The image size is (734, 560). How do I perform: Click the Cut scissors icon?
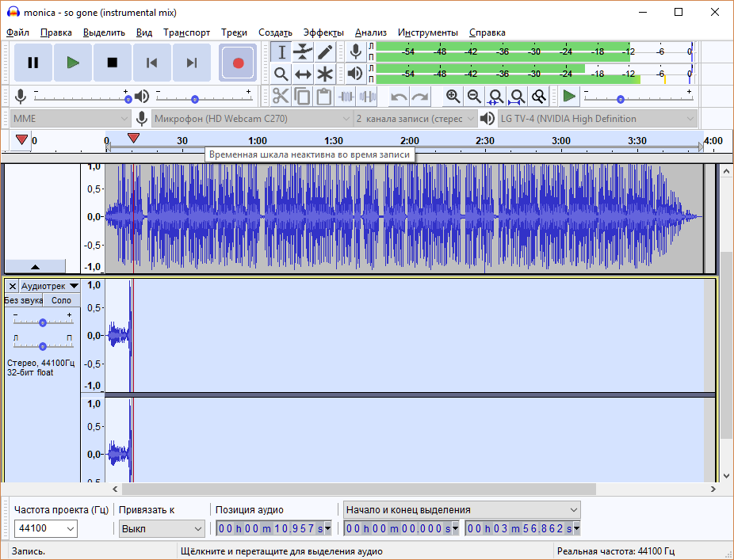(x=281, y=97)
